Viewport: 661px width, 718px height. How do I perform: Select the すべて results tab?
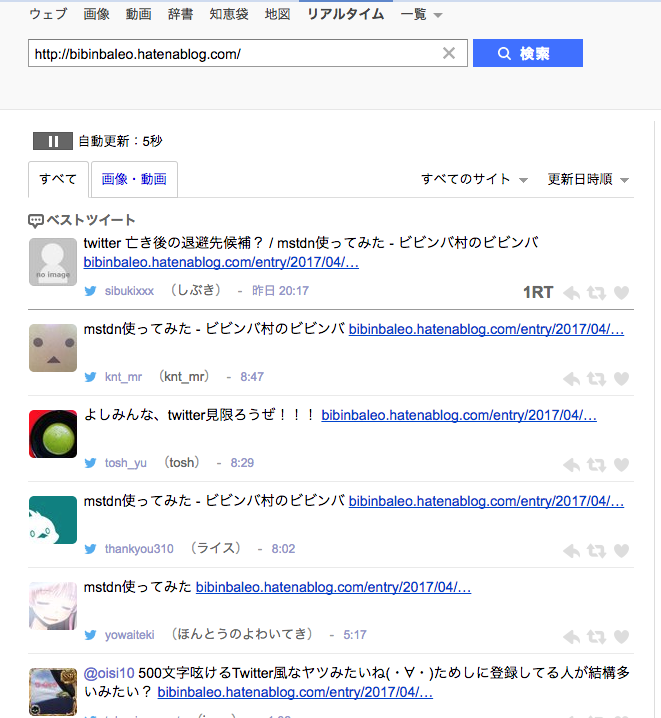(58, 179)
